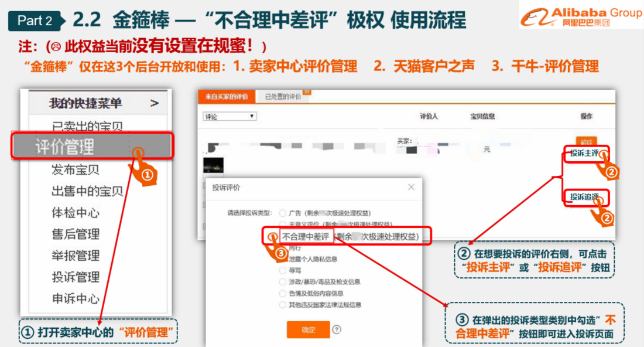Click the orange 确定 button

tap(308, 329)
